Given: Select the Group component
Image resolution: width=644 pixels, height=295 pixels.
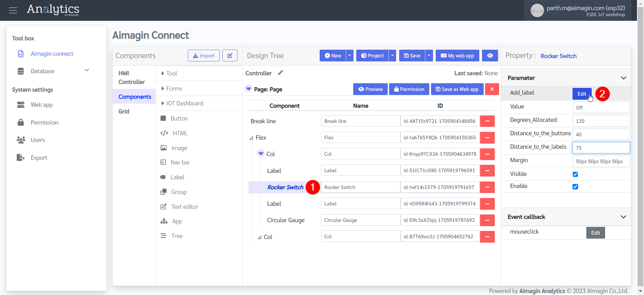Looking at the screenshot, I should click(x=179, y=192).
